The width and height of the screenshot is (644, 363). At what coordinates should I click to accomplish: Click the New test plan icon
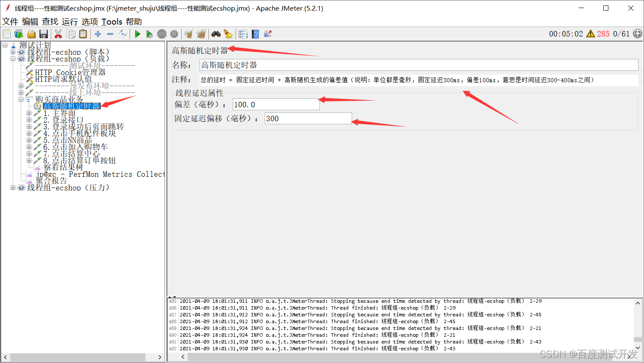coord(7,34)
